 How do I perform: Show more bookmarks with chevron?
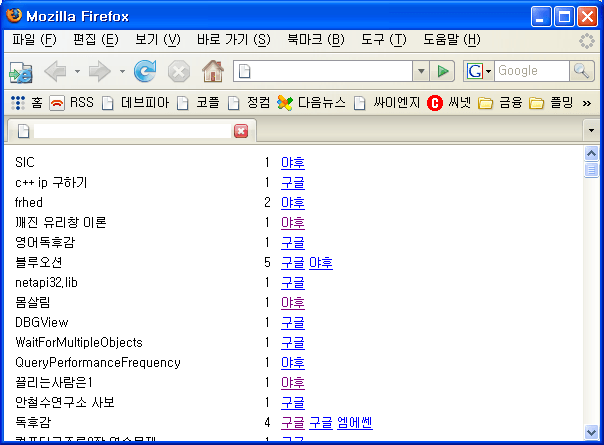[586, 102]
